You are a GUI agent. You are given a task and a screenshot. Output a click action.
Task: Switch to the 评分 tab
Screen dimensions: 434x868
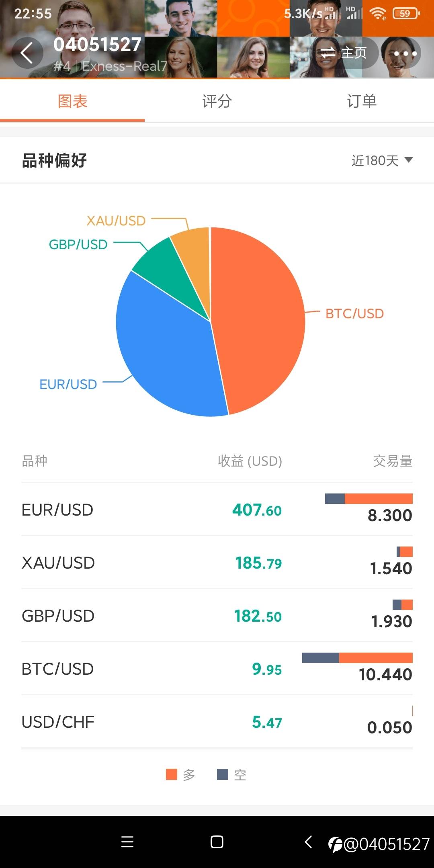tap(217, 101)
